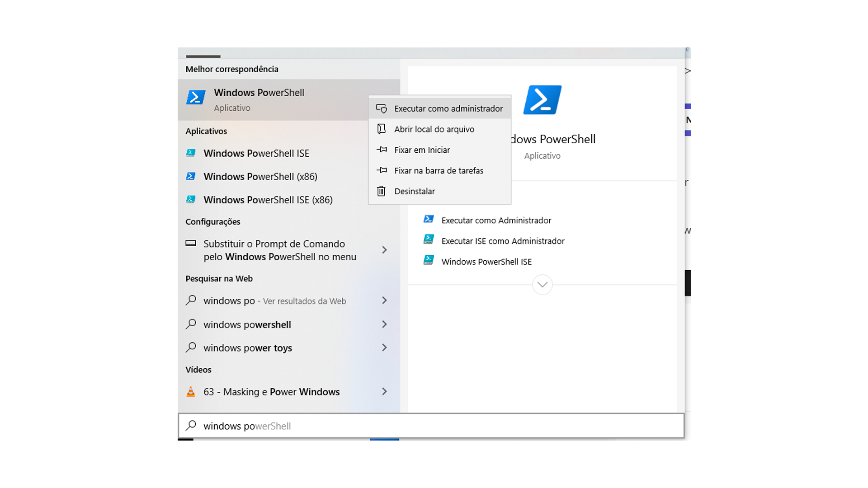This screenshot has width=868, height=488.
Task: Click the pin icon beside Fixar em Iniciar
Action: point(382,150)
